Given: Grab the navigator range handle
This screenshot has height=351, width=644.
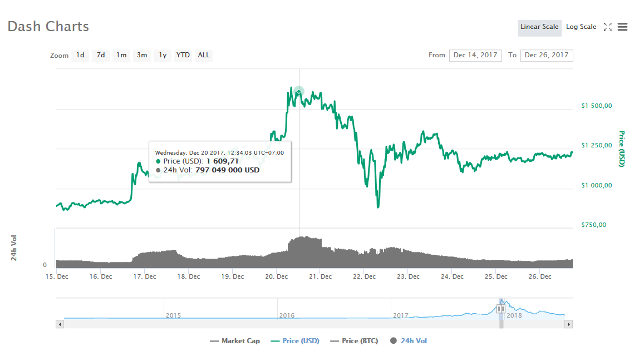Looking at the screenshot, I should 500,309.
